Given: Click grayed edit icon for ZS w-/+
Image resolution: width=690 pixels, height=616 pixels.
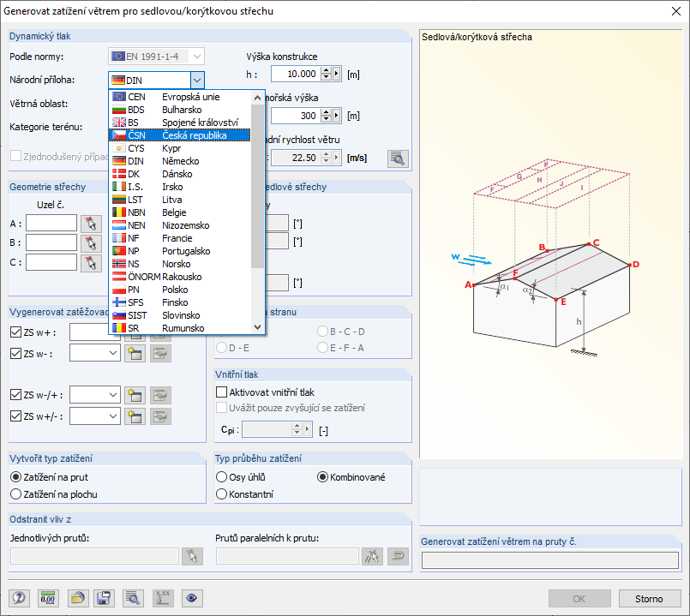Looking at the screenshot, I should click(160, 395).
